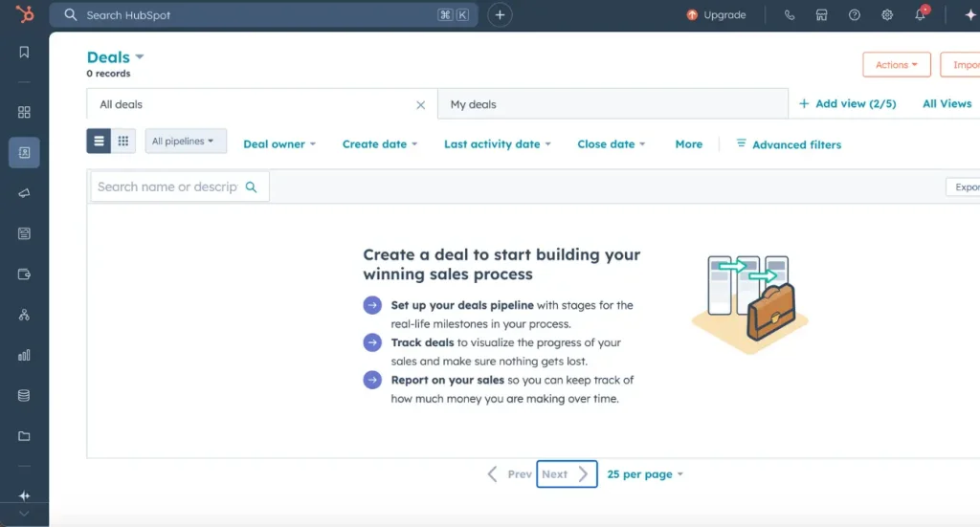Open Advanced filters
This screenshot has height=527, width=980.
789,144
